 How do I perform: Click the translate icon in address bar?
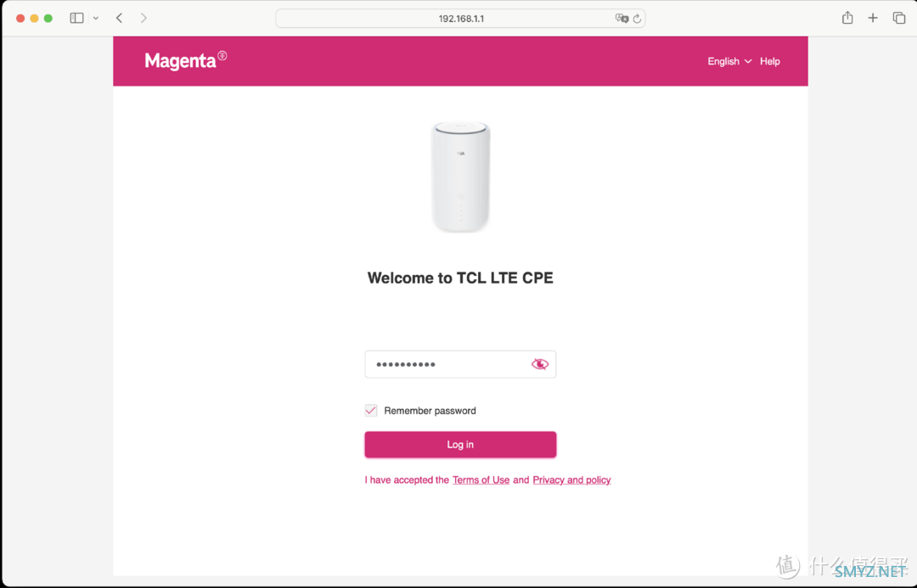coord(622,19)
